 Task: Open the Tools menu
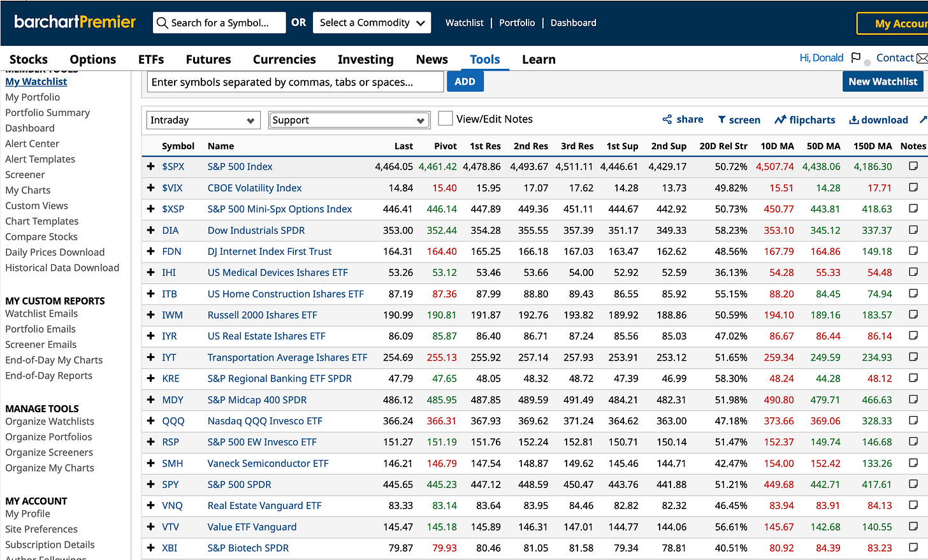click(x=485, y=59)
